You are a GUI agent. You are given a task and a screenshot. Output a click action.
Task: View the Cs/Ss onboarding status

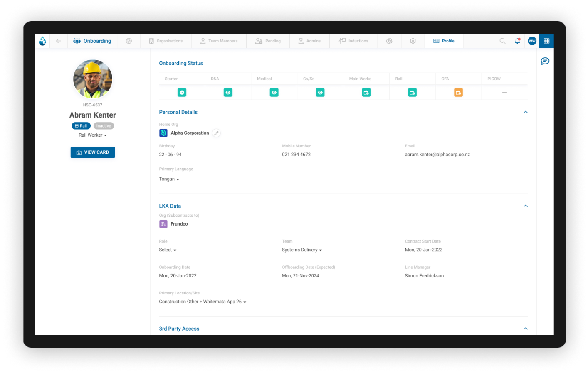point(320,93)
